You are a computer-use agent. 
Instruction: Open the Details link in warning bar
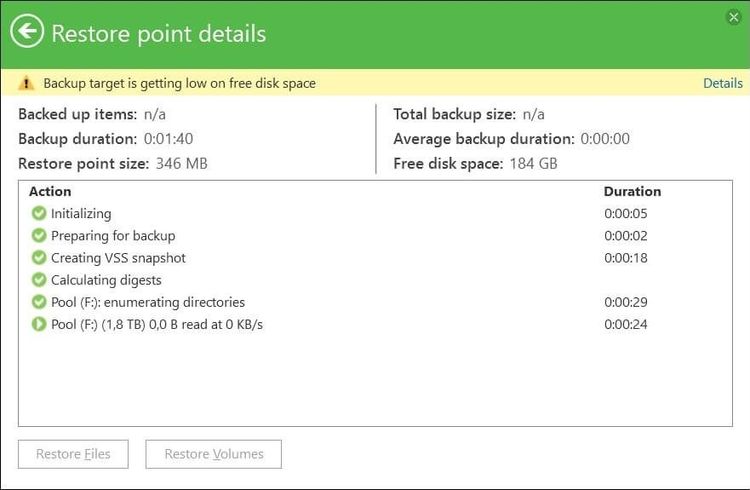[722, 83]
